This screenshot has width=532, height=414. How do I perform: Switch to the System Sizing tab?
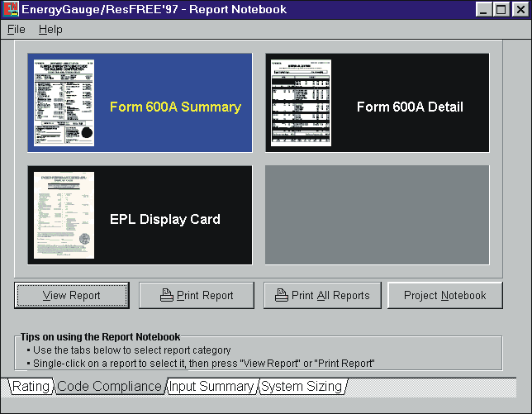click(302, 387)
